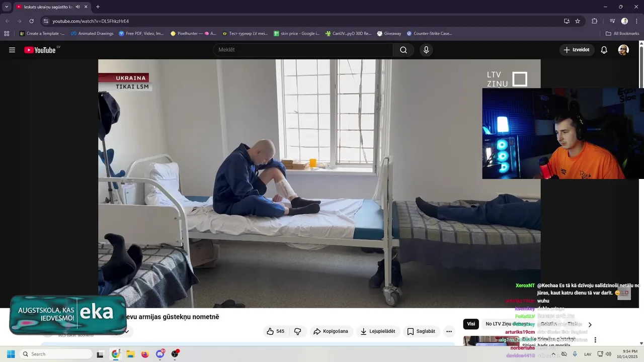
Task: Open the Windows Start menu
Action: click(11, 354)
